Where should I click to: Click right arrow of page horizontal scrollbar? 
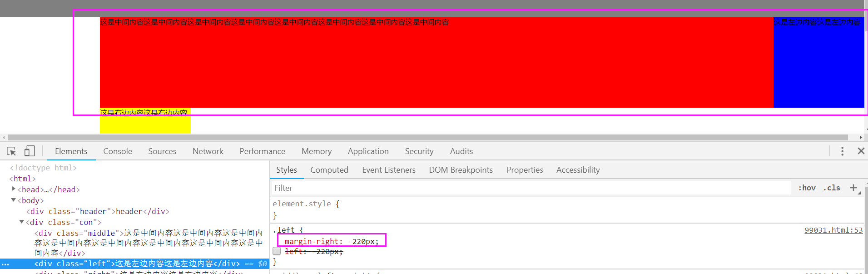click(860, 137)
